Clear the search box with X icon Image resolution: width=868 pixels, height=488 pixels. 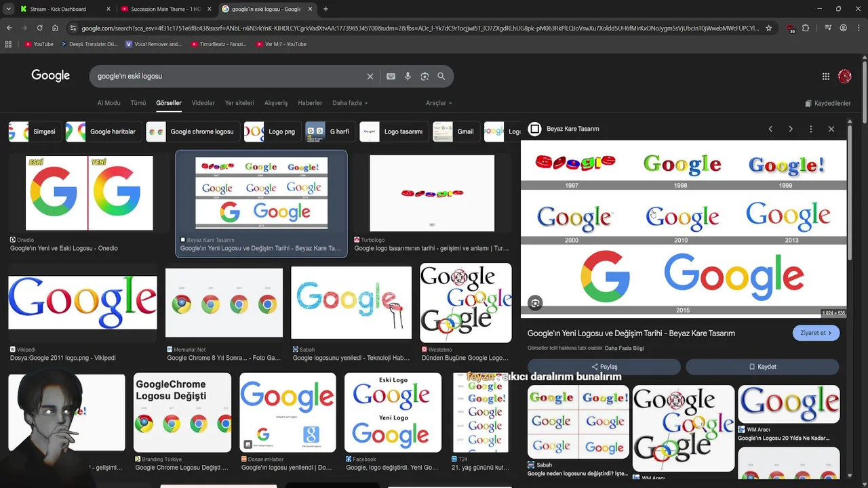pos(370,77)
